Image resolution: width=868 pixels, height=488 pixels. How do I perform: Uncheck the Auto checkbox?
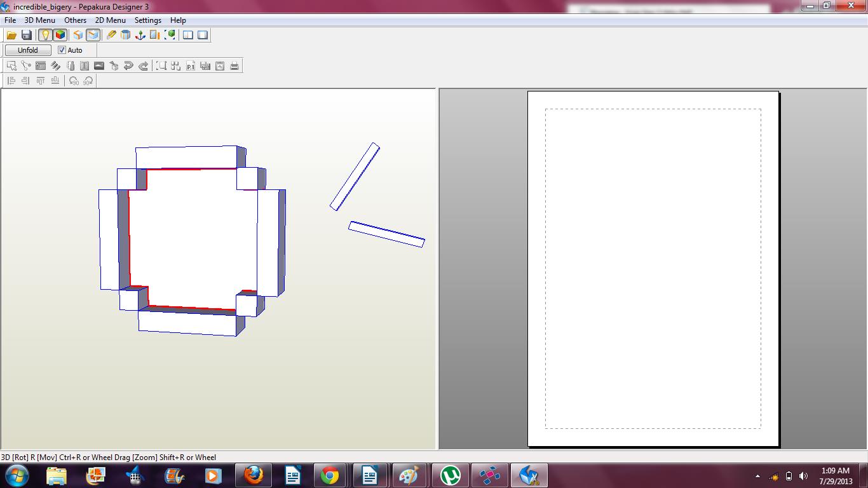point(62,50)
